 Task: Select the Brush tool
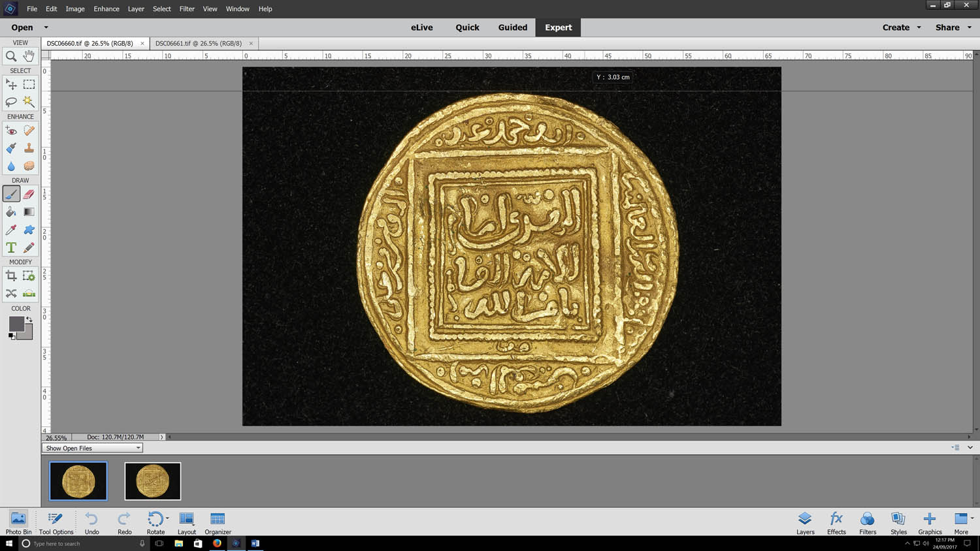point(11,194)
